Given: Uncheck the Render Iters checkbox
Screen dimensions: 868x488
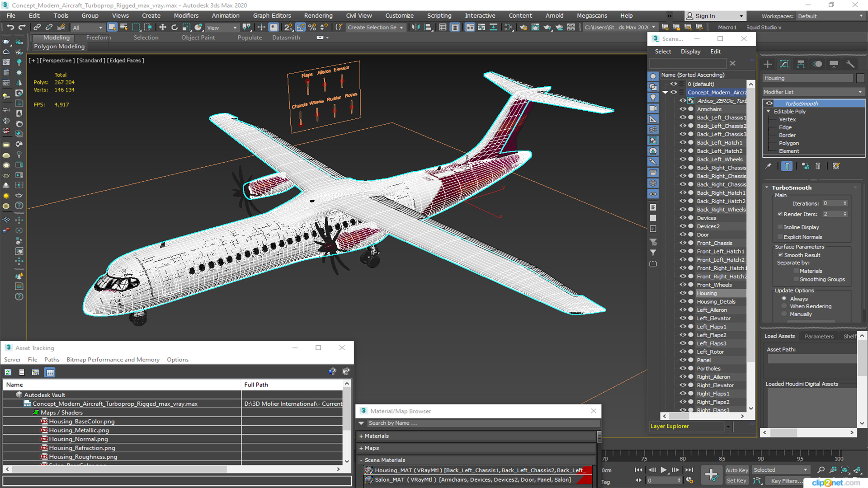Looking at the screenshot, I should coord(780,214).
